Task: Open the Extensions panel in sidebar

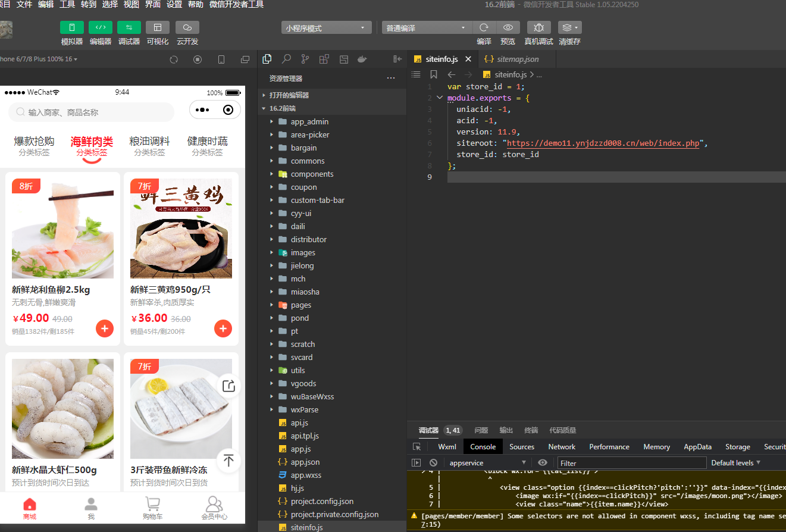Action: (x=324, y=59)
